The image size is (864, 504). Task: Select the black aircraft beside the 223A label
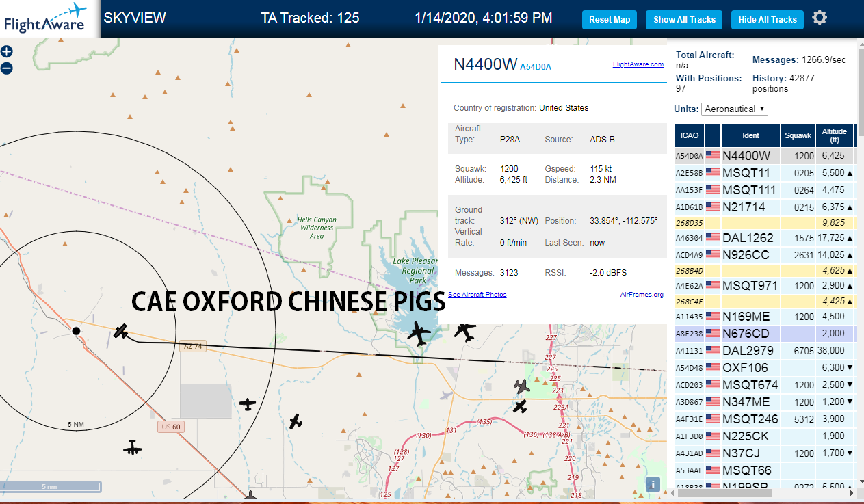point(521,407)
